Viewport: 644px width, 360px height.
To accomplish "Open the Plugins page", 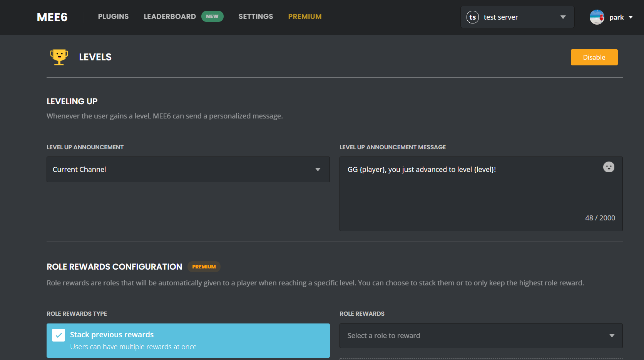I will point(113,17).
